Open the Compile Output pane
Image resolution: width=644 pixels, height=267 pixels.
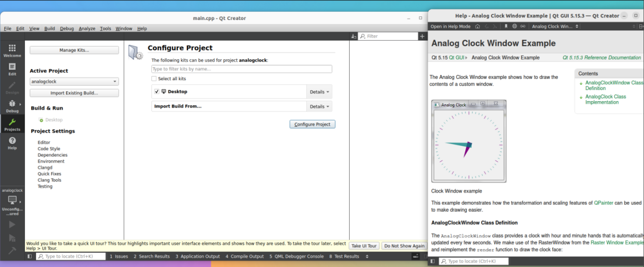245,256
